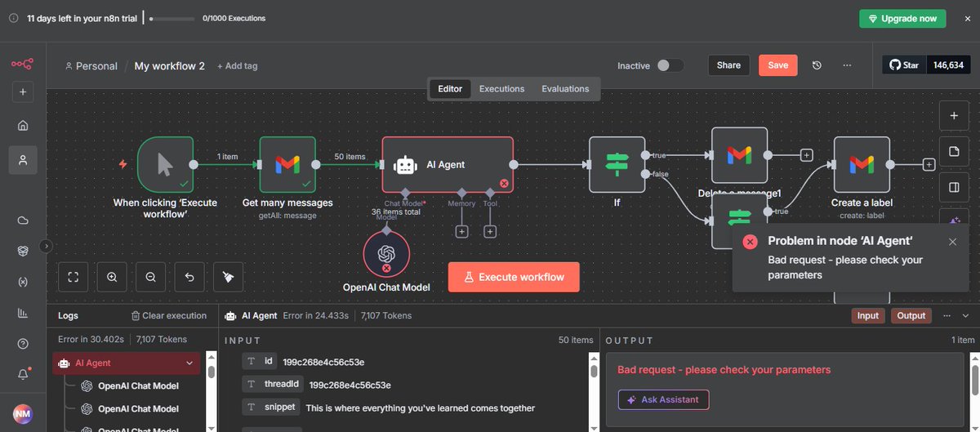The image size is (980, 432).
Task: Select the Create a label Gmail node
Action: click(862, 164)
